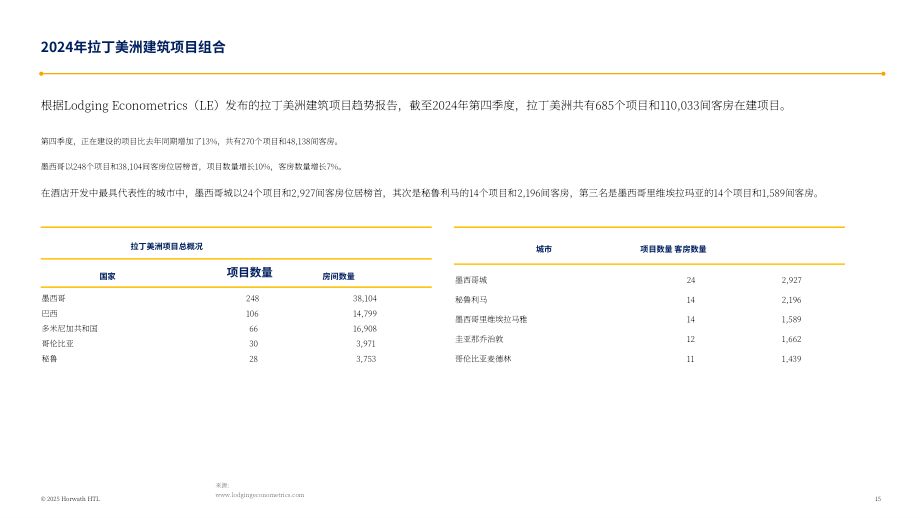Viewport: 920px width, 518px height.
Task: Click the 14 cell in 墨西哥里维埃拉马雅 row
Action: pyautogui.click(x=691, y=320)
